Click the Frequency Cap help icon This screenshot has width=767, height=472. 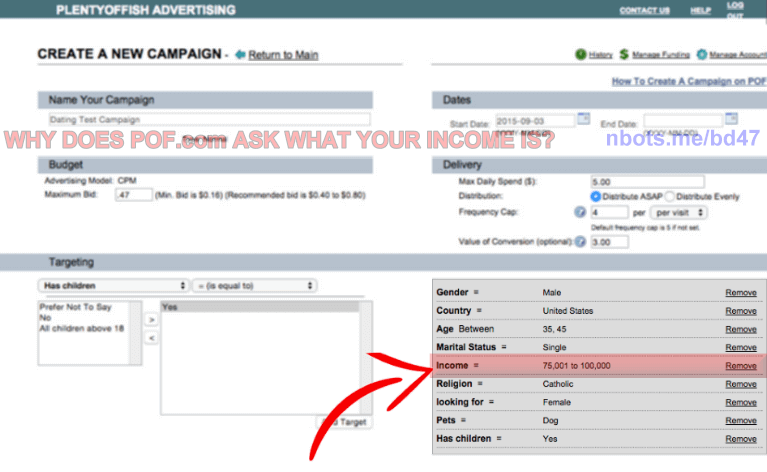coord(580,212)
